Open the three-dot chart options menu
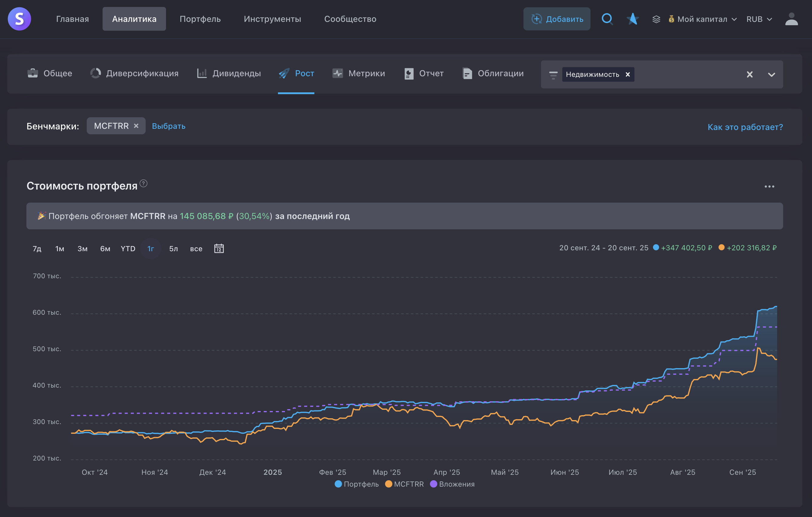This screenshot has width=812, height=517. pyautogui.click(x=769, y=187)
